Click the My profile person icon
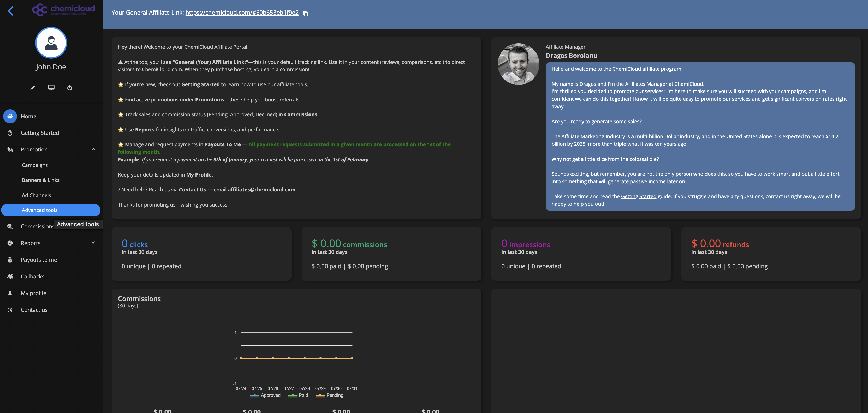Image resolution: width=868 pixels, height=413 pixels. click(10, 293)
